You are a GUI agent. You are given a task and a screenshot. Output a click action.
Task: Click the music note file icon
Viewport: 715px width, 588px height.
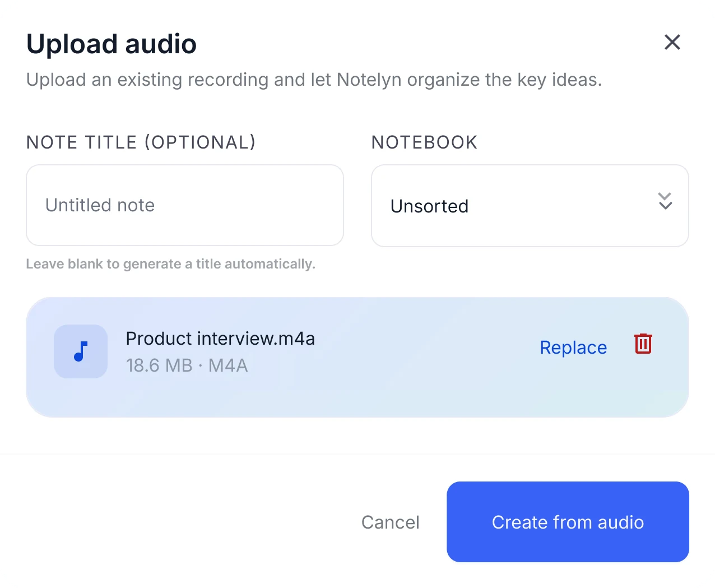(x=81, y=351)
